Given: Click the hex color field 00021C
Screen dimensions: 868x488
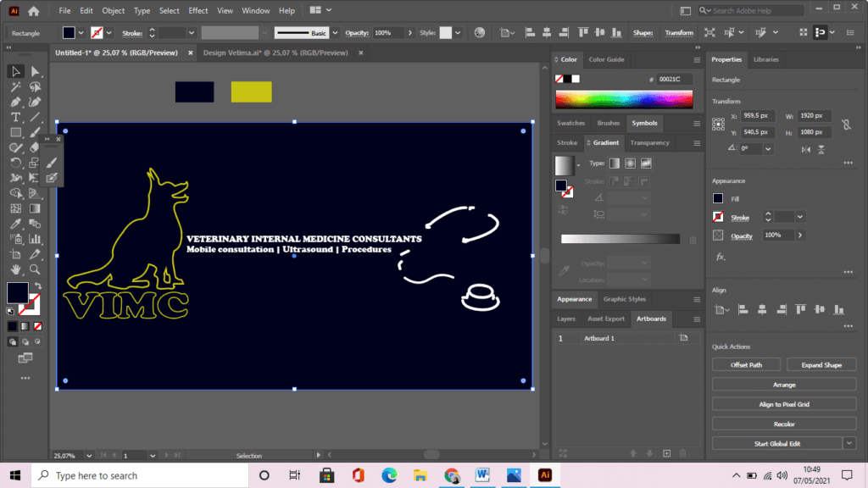Looking at the screenshot, I should pyautogui.click(x=674, y=79).
